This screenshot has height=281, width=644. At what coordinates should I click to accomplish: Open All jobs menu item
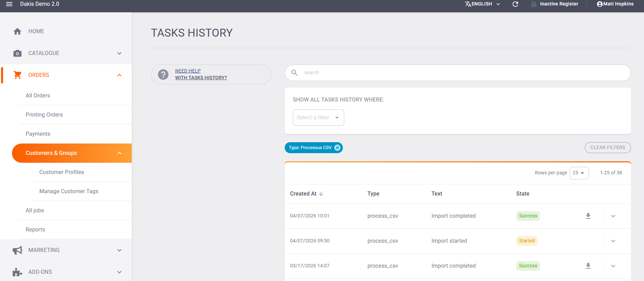coord(35,211)
